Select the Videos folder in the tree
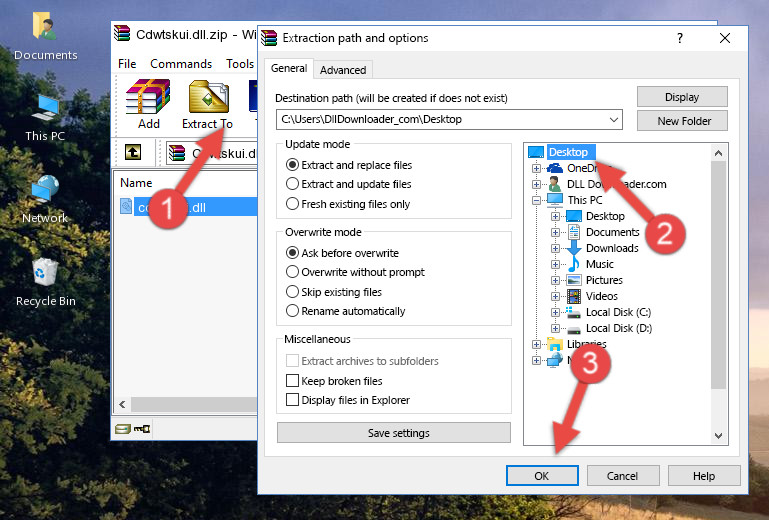769x520 pixels. 601,296
